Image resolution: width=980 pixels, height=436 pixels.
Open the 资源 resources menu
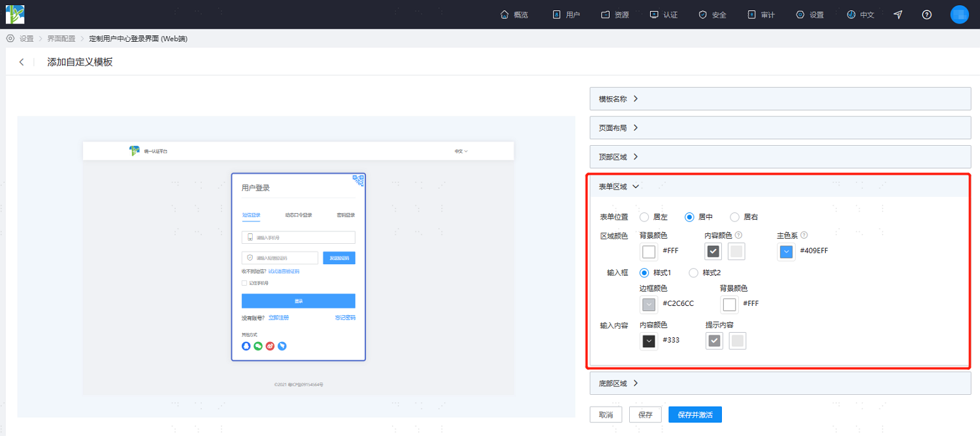[x=615, y=14]
